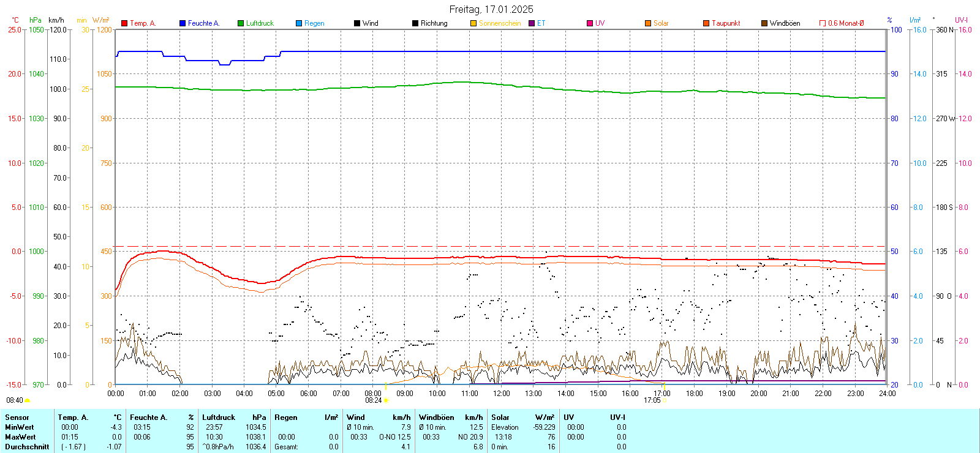Click the sun icon beside 08:24 sunrise
Image resolution: width=980 pixels, height=453 pixels.
(x=386, y=400)
